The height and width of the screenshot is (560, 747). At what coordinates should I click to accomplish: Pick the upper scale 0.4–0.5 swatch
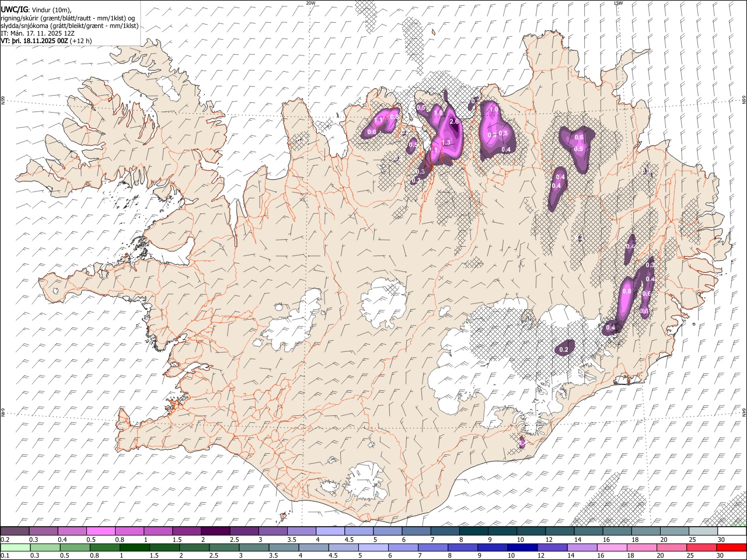[72, 531]
